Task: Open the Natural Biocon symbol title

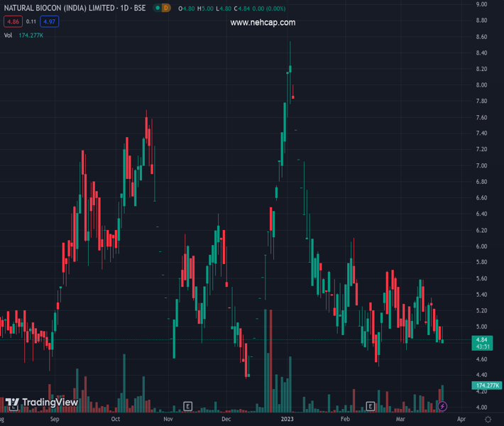Action: 75,8
